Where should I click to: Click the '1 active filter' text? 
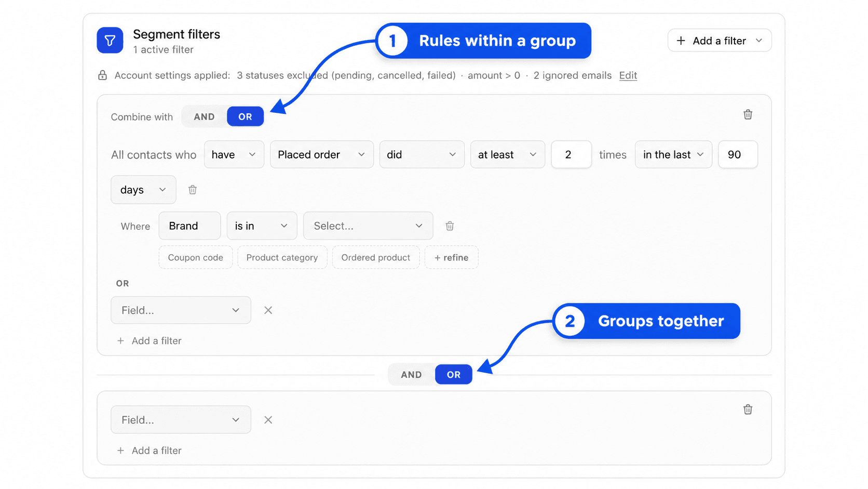click(x=163, y=50)
